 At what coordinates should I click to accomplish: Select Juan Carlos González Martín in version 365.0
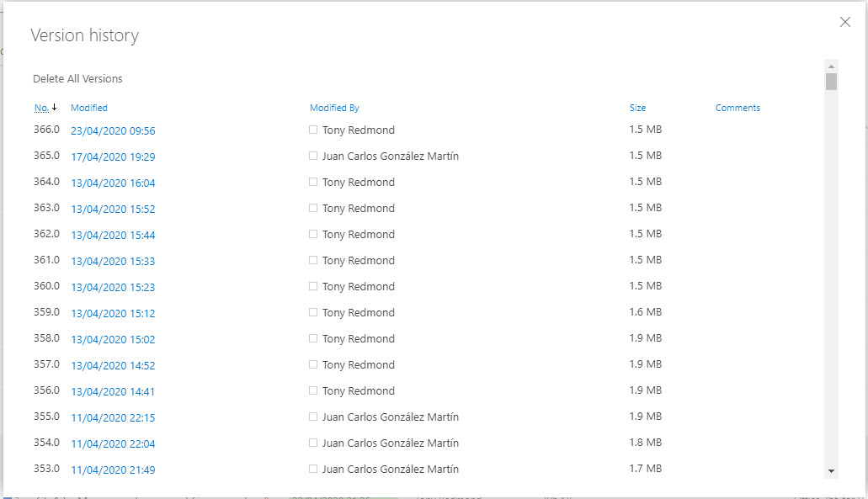click(x=391, y=156)
